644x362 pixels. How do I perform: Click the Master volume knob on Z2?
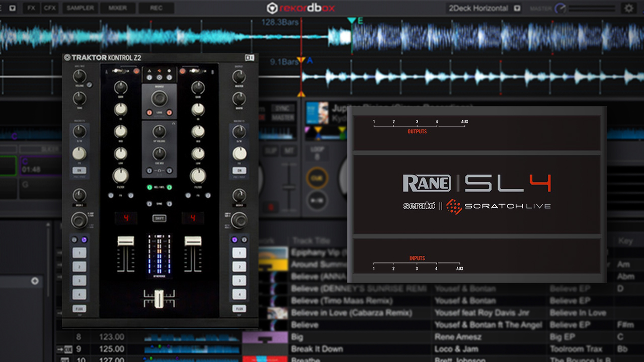click(239, 77)
